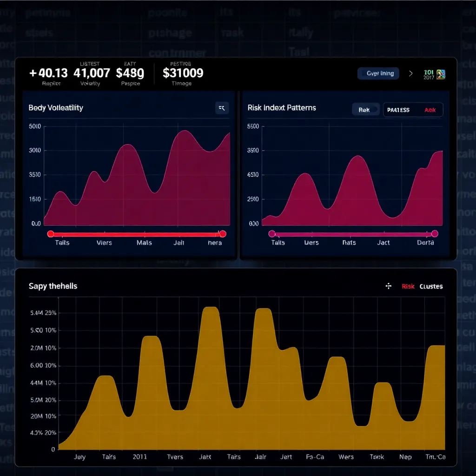Click right handle of Bedy Volleatility range slider
Screen dimensions: 476x476
click(x=223, y=234)
